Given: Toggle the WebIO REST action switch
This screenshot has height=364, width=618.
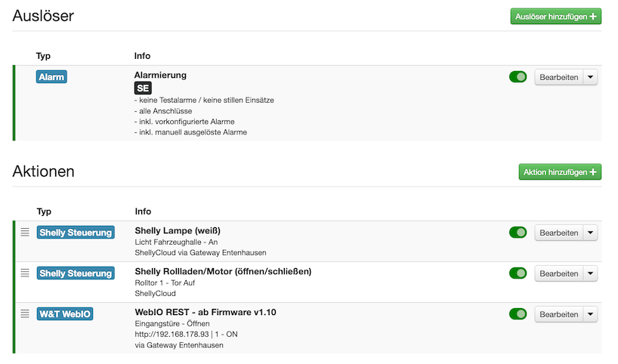Looking at the screenshot, I should (518, 313).
